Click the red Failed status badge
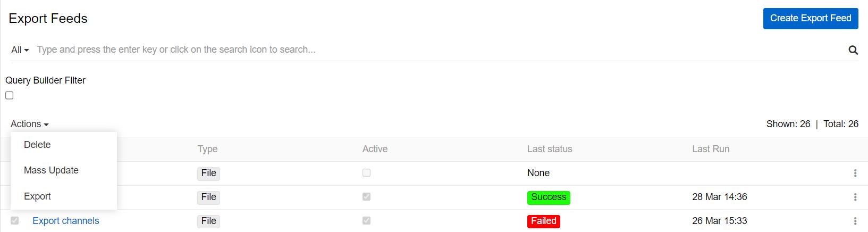This screenshot has height=232, width=868. 544,221
